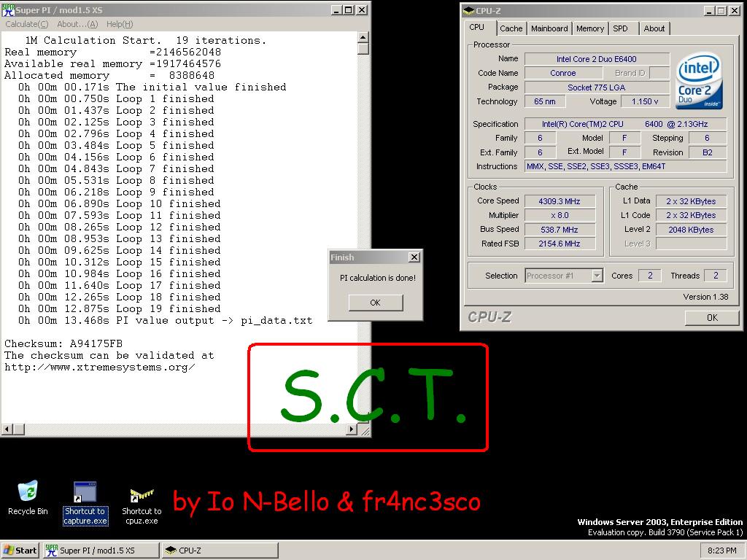Click the 'Checksum: A94175FB' line

(63, 343)
